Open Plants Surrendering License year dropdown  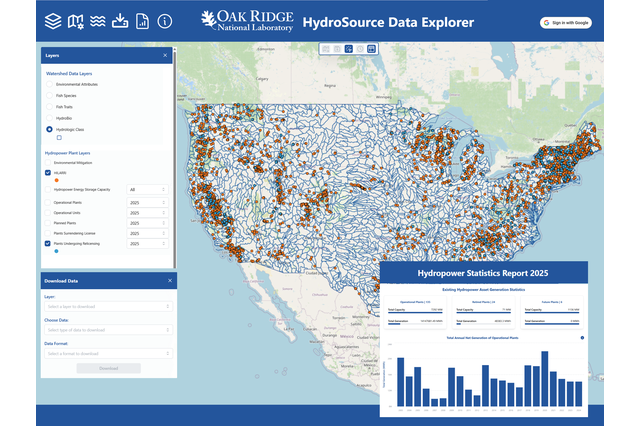pos(147,233)
